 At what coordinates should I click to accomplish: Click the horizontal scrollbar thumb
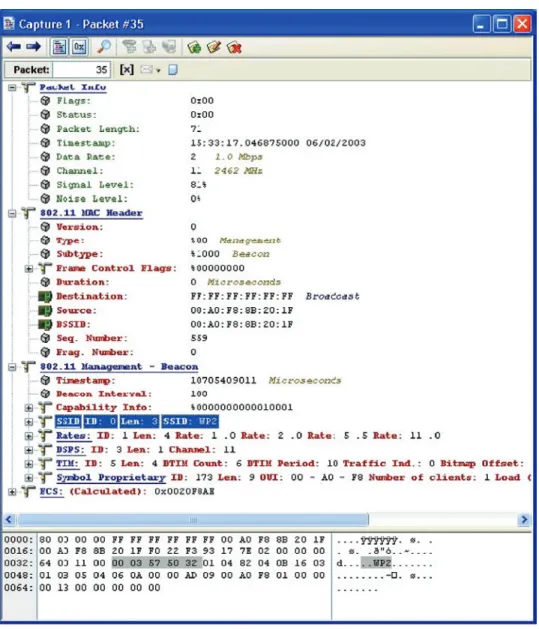[x=193, y=520]
